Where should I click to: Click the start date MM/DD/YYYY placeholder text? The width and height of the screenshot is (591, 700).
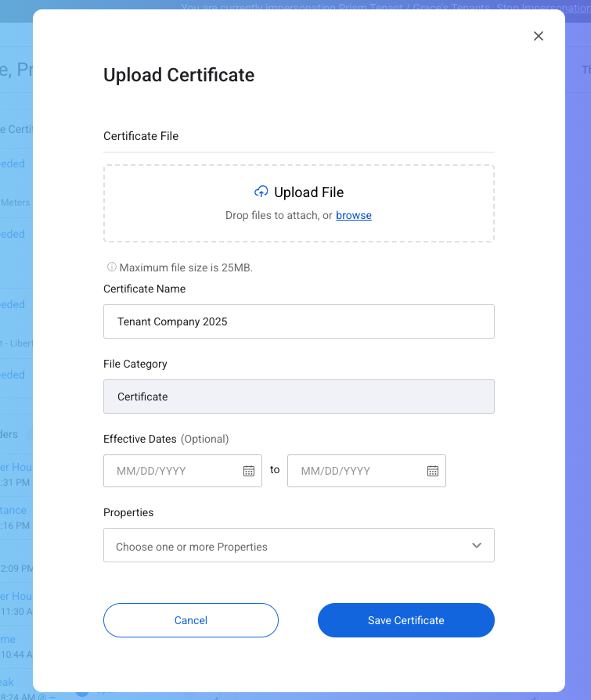(151, 471)
